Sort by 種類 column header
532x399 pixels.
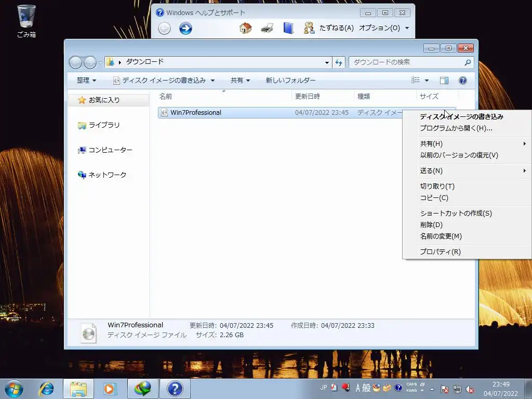tap(385, 96)
